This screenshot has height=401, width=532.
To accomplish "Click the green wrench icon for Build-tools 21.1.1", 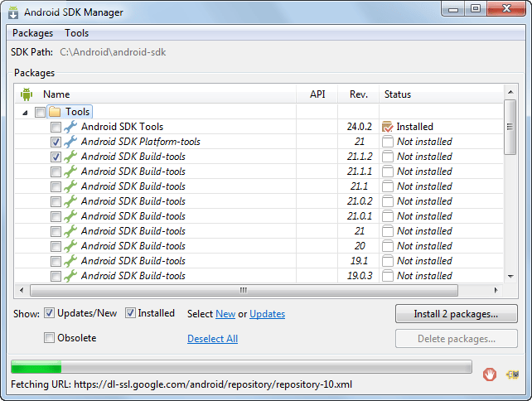I will click(x=70, y=172).
